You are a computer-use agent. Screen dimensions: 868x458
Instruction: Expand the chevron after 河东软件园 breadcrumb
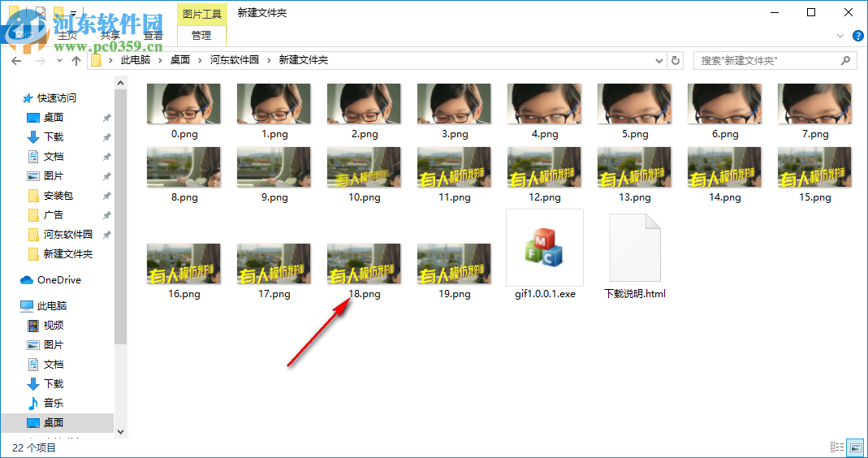[269, 60]
